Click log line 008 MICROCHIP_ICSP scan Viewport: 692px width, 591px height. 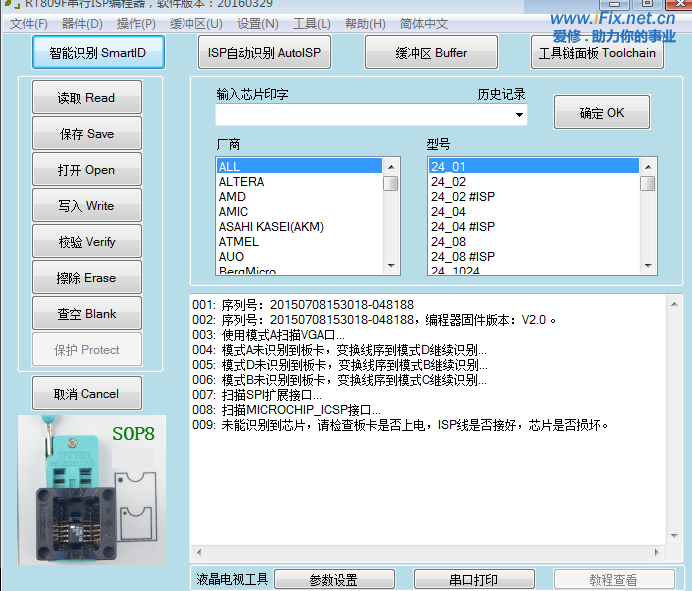click(x=286, y=410)
